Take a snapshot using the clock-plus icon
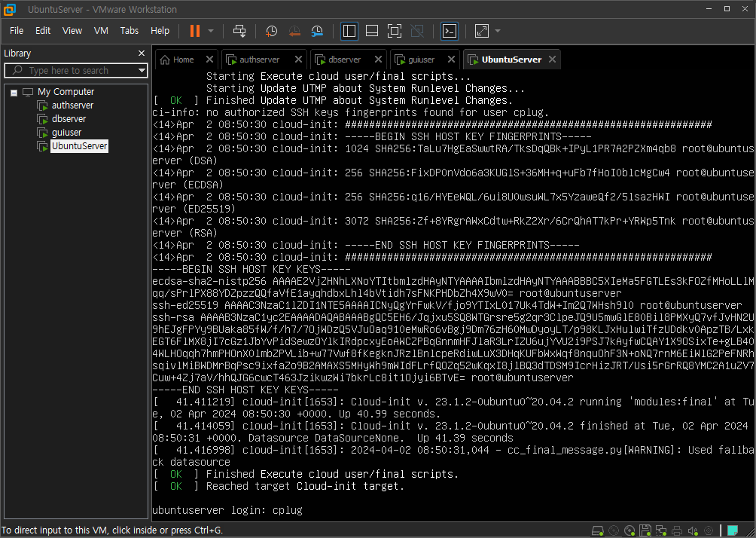This screenshot has height=538, width=756. click(271, 31)
